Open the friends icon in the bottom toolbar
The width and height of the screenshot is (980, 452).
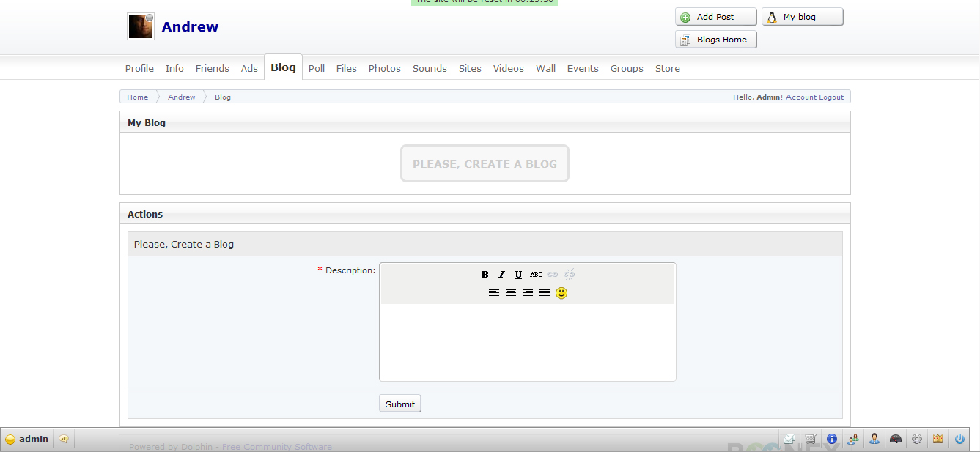[853, 440]
